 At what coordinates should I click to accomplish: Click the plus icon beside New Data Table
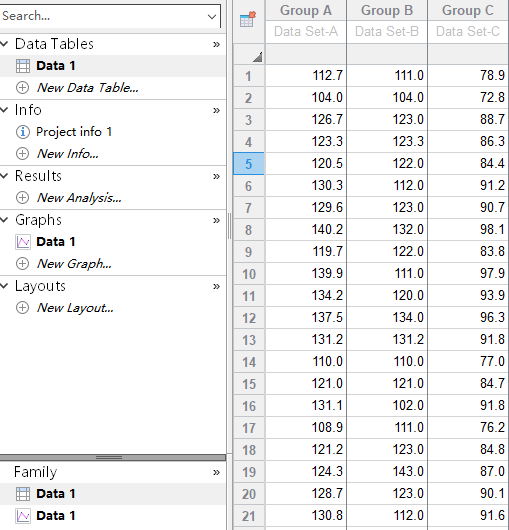pyautogui.click(x=22, y=88)
